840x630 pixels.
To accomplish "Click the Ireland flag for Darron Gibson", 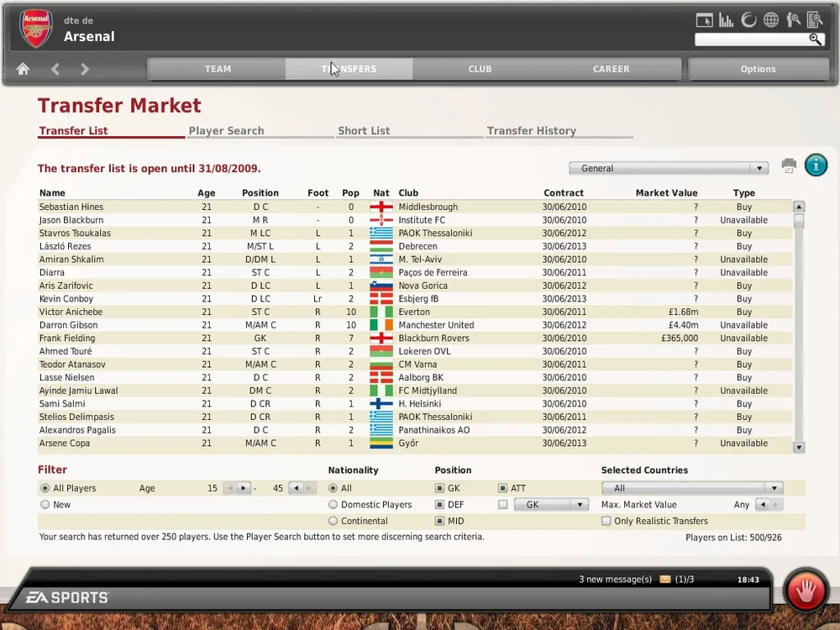I will pos(381,325).
